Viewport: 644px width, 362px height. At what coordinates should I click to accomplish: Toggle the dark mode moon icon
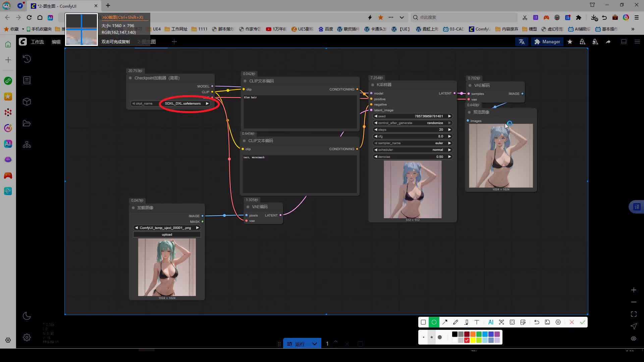click(x=27, y=316)
